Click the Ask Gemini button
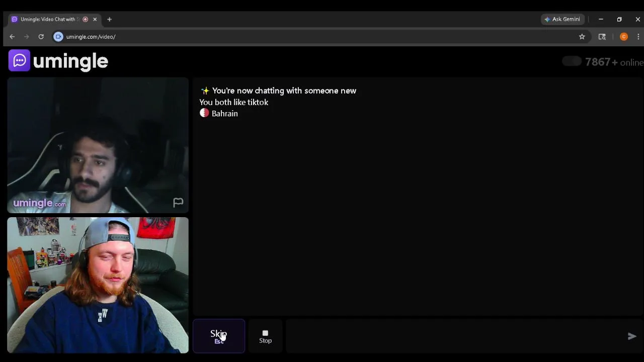Screen dimensions: 644x362 562,19
